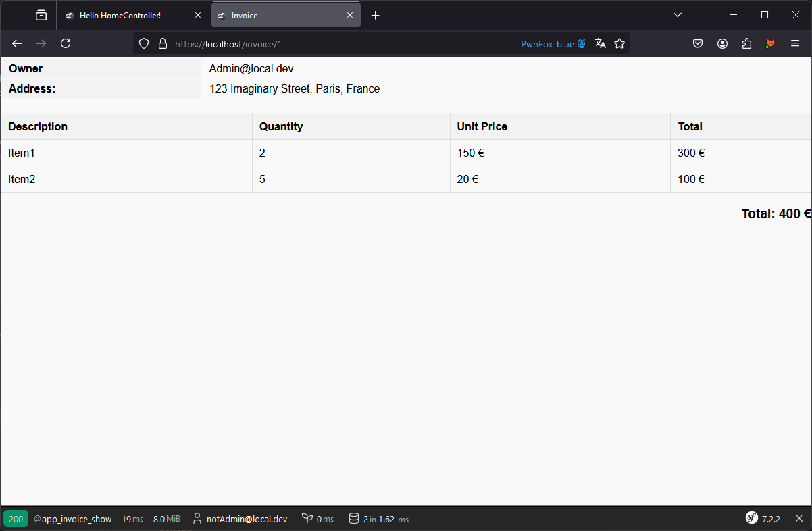
Task: Open the Firefox application menu
Action: click(x=795, y=43)
